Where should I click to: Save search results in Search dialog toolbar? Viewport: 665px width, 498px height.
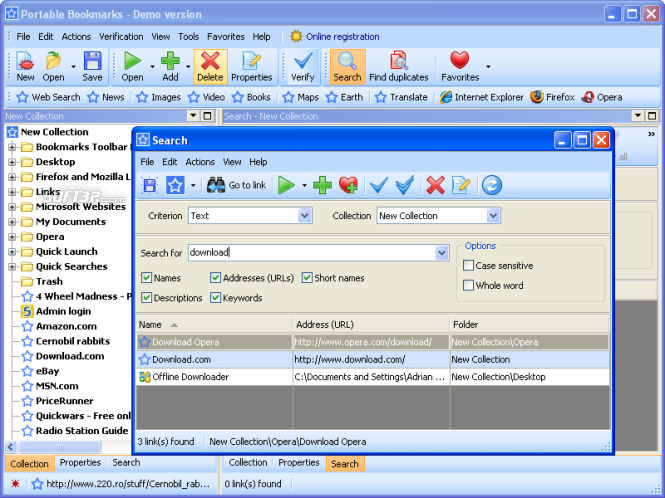coord(150,185)
